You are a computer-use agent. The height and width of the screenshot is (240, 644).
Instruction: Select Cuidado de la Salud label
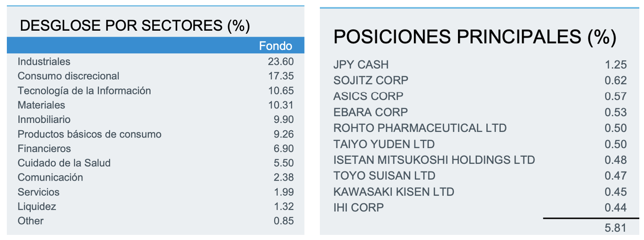click(64, 163)
